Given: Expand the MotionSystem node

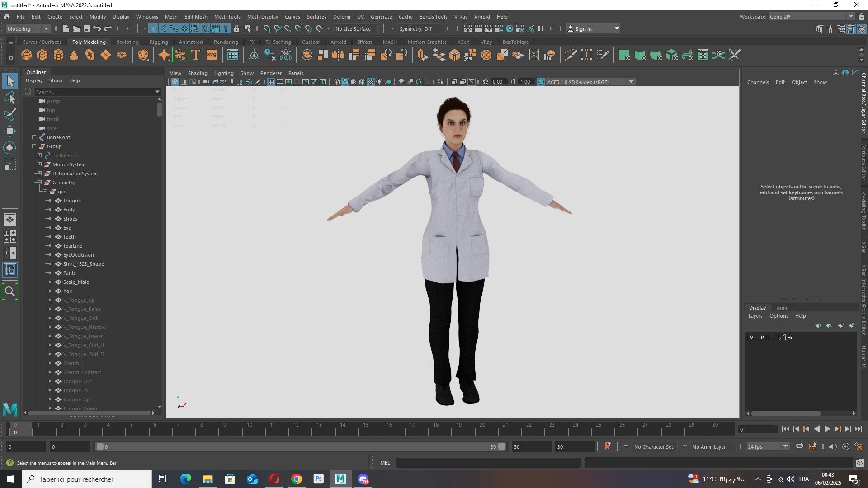Looking at the screenshot, I should (x=40, y=164).
